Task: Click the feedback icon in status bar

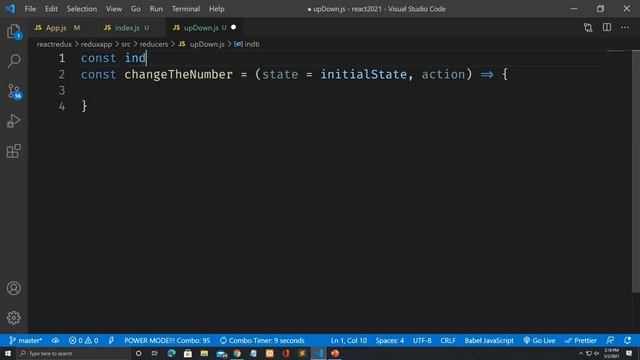Action: (x=610, y=340)
